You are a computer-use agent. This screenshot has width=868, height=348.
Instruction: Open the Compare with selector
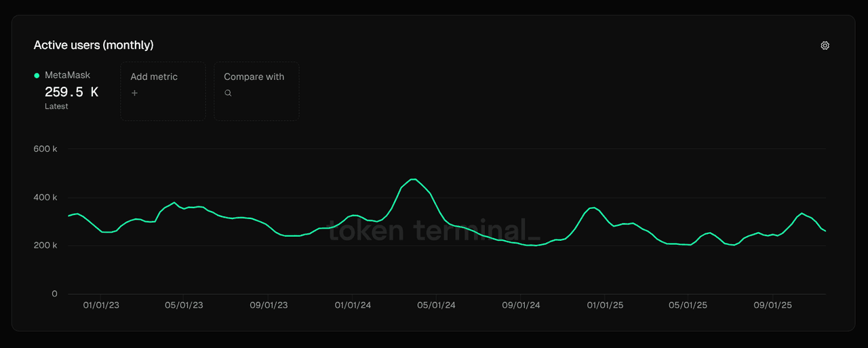pyautogui.click(x=256, y=91)
